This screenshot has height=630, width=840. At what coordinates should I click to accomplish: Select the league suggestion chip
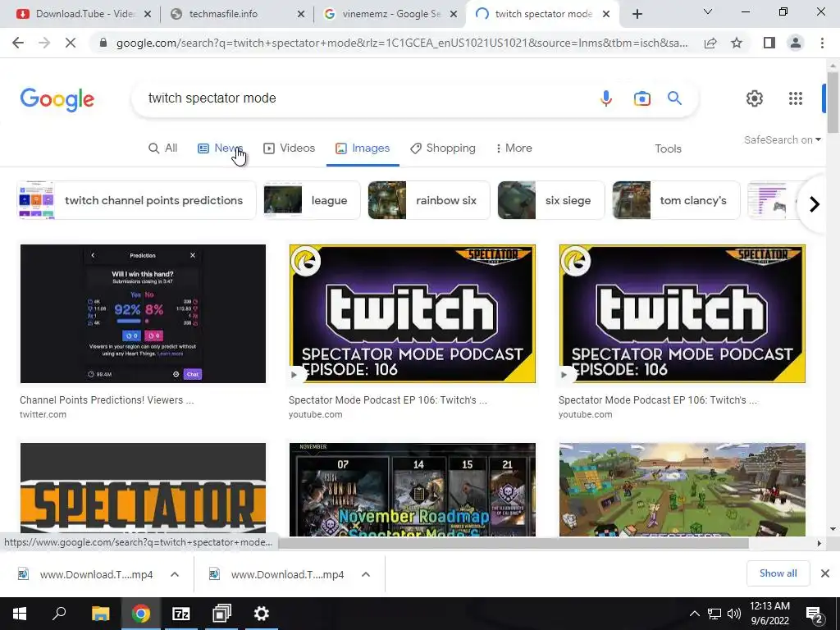coord(312,200)
